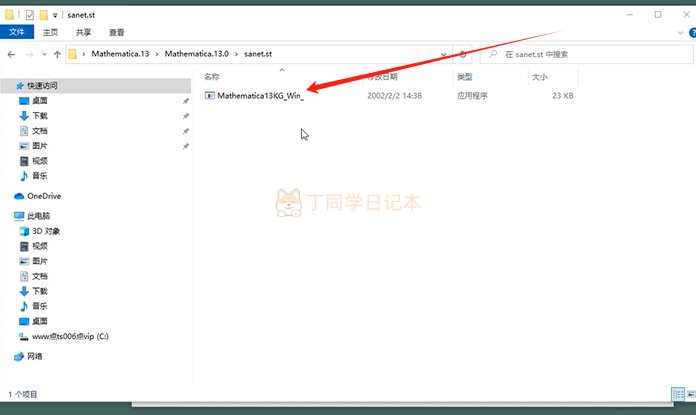Click the properties checkmark quick access icon
Viewport: 696px width, 415px height.
(x=29, y=15)
